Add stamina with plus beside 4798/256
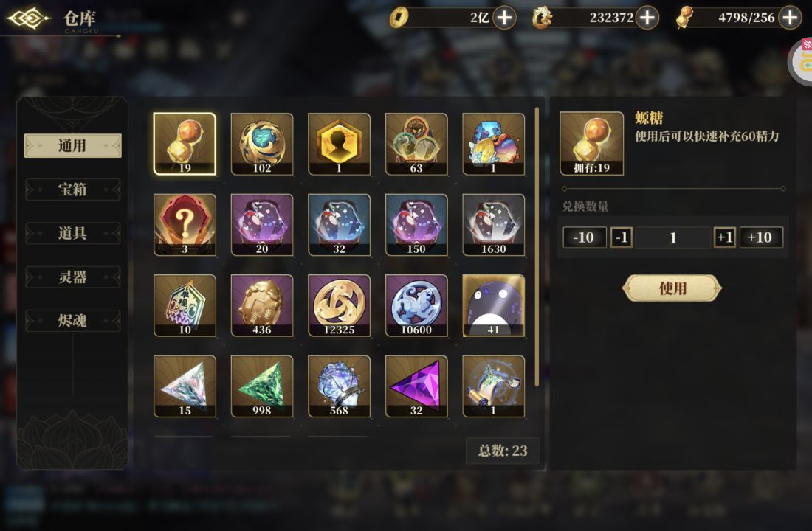Image resolution: width=812 pixels, height=531 pixels. pos(790,18)
